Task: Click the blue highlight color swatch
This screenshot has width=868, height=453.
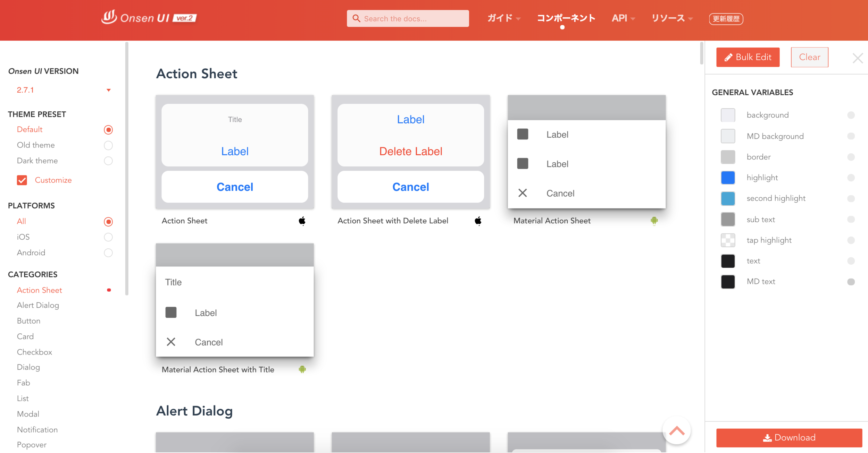Action: (728, 178)
